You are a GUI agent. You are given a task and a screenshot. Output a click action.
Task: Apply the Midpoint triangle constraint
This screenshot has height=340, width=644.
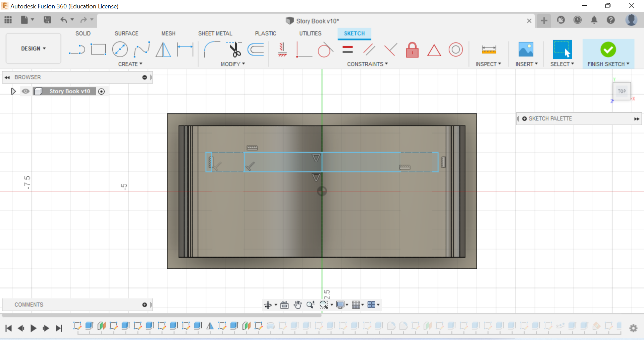coord(434,50)
